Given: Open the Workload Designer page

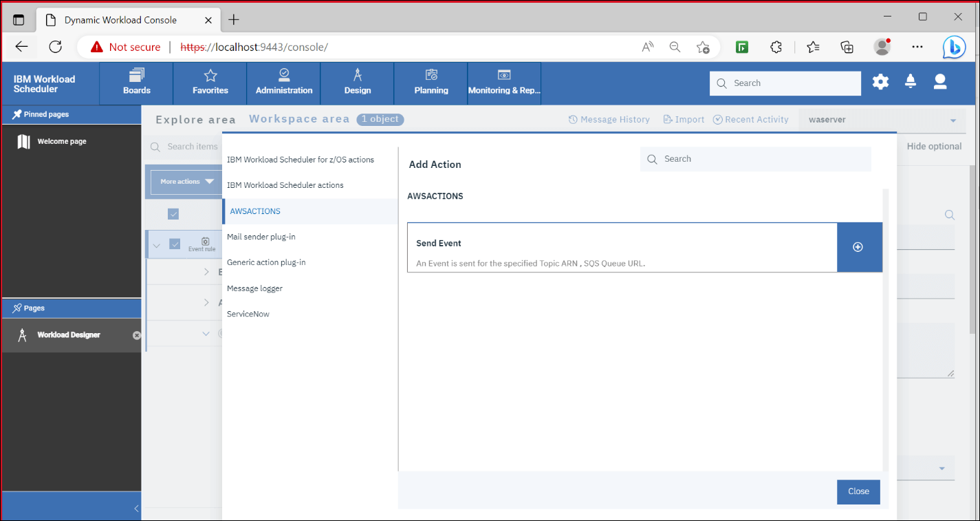Looking at the screenshot, I should pyautogui.click(x=69, y=335).
